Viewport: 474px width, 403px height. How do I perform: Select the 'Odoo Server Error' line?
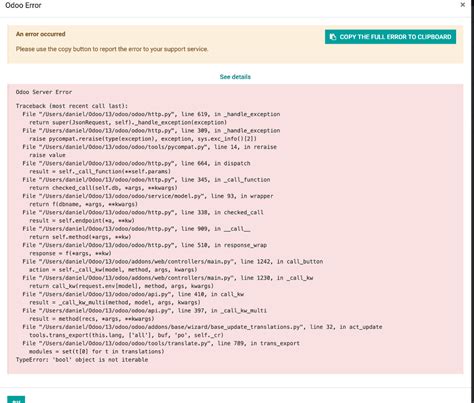click(44, 92)
